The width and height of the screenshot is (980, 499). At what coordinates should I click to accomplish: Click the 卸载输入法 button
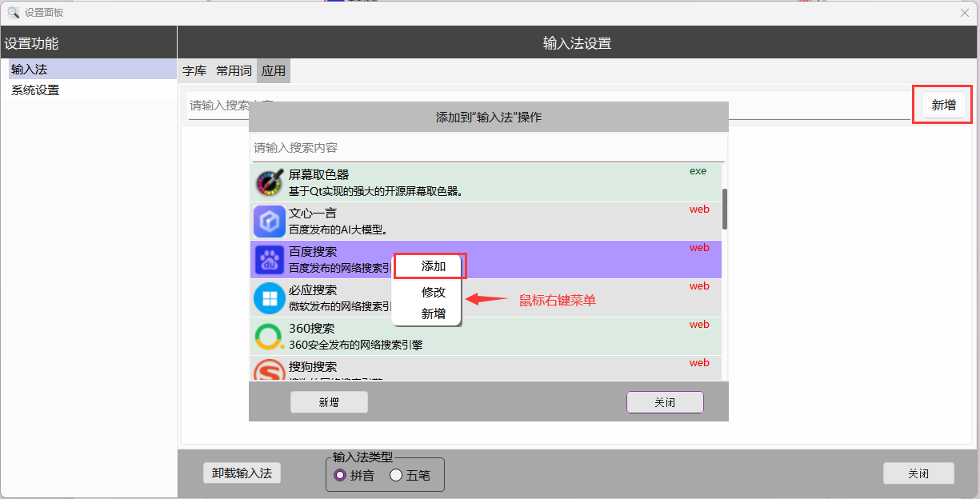[x=242, y=473]
